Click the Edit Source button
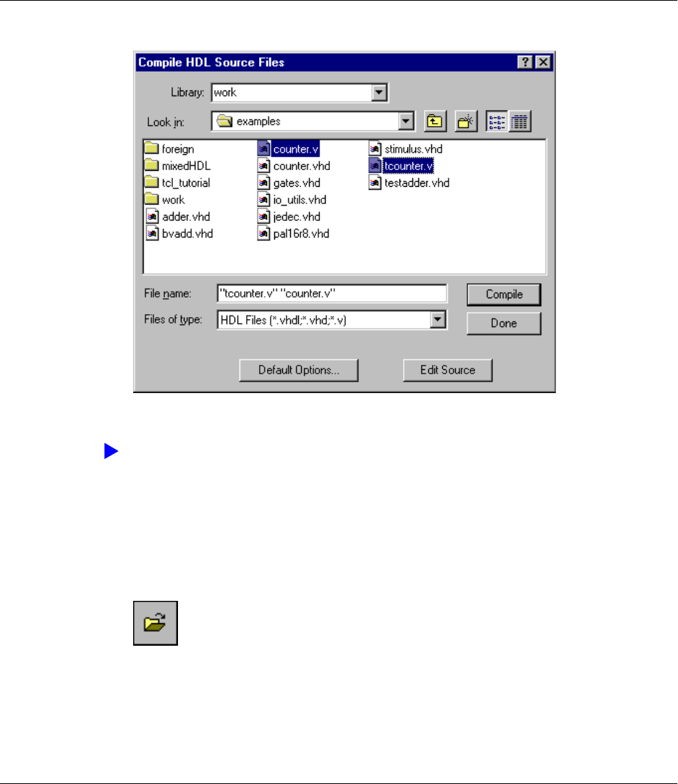 pos(448,370)
